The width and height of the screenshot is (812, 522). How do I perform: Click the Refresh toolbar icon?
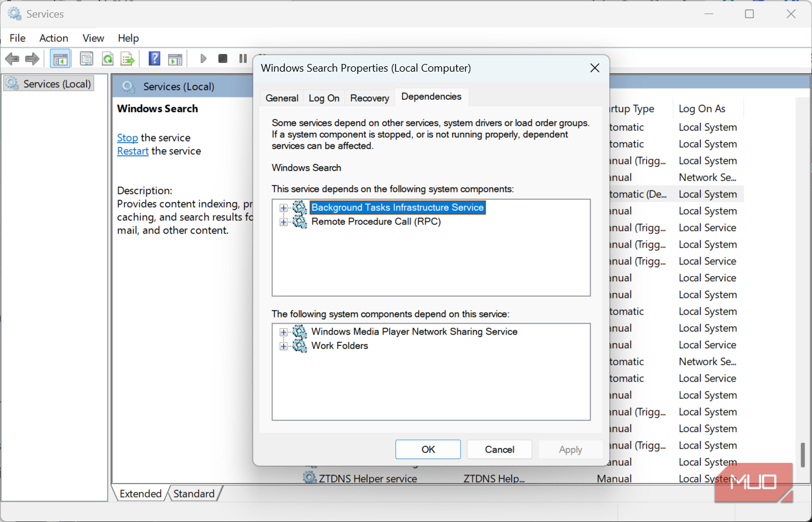108,59
